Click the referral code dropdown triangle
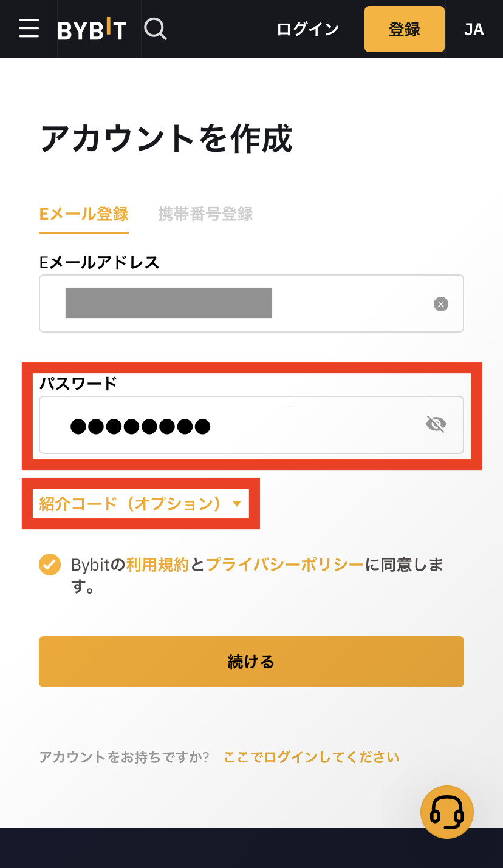 point(237,504)
